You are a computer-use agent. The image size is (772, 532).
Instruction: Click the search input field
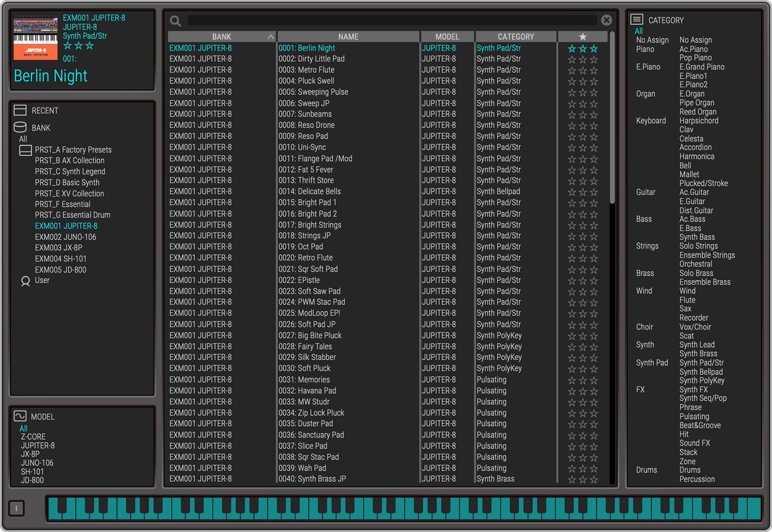pyautogui.click(x=392, y=20)
